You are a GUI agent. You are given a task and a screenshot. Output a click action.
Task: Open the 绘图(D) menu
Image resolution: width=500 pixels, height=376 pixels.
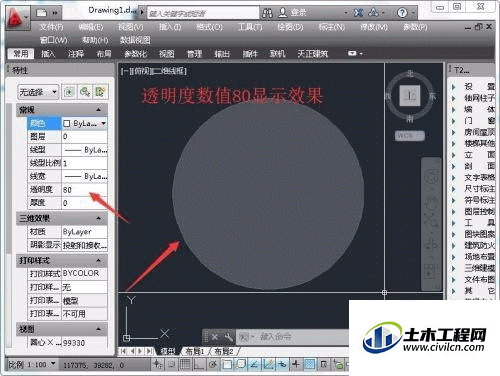pos(290,27)
